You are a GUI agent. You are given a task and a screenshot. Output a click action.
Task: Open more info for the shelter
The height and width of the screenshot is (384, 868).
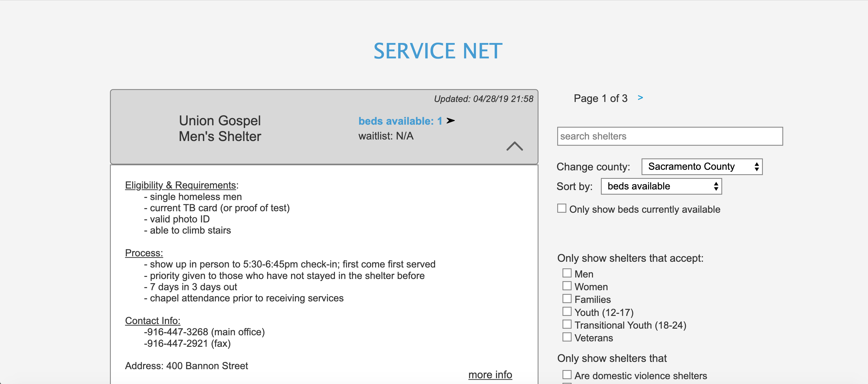point(490,374)
